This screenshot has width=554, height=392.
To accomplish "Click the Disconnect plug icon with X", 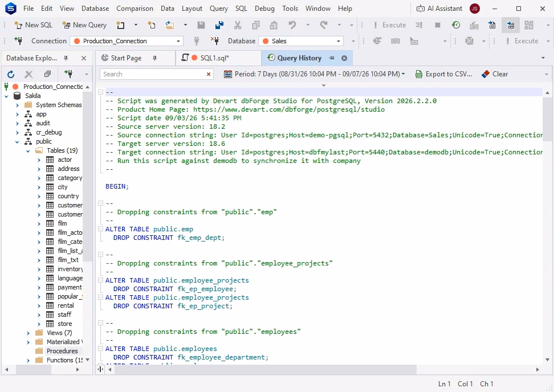I will 215,41.
